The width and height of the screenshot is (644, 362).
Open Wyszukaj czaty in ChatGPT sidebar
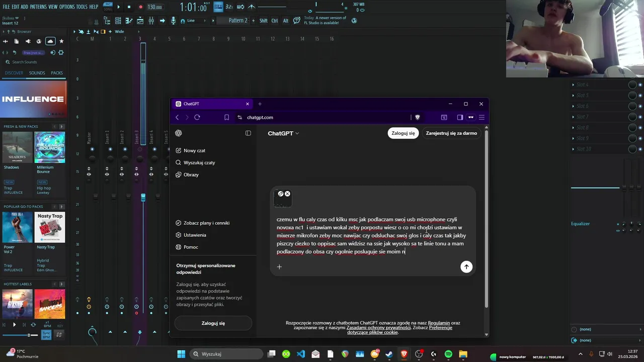(x=195, y=162)
